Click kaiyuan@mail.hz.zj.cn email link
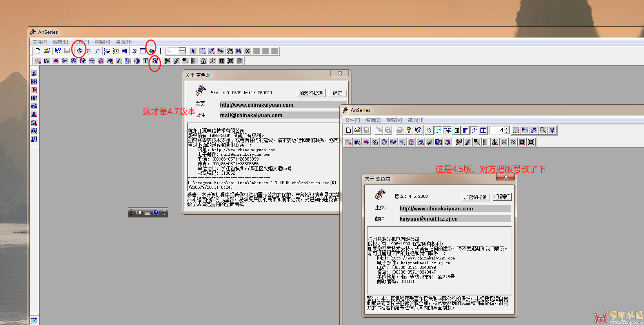 click(x=429, y=219)
